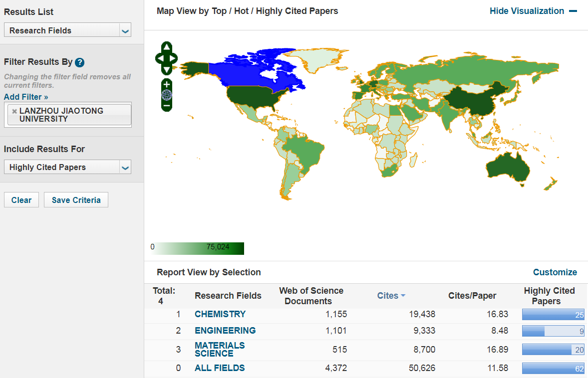Click the All Fields documents value 4,372
Screen dimensions: 588x378
point(336,368)
